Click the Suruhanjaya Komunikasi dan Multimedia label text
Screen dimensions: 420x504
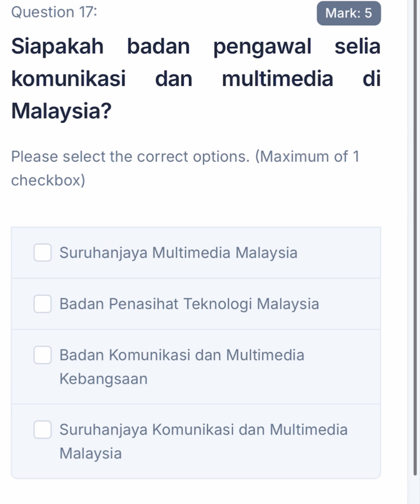pyautogui.click(x=204, y=430)
